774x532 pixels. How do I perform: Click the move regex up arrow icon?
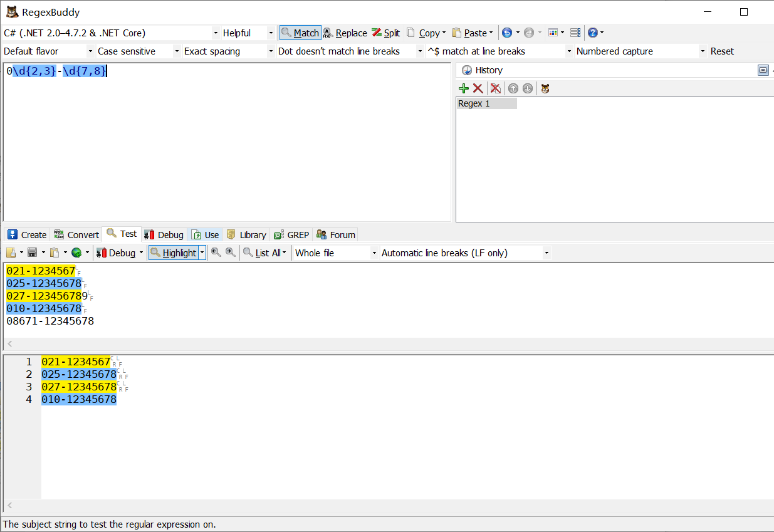coord(513,88)
